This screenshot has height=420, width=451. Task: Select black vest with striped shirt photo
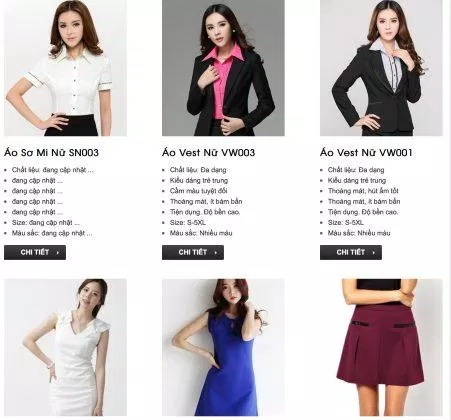coord(381,68)
